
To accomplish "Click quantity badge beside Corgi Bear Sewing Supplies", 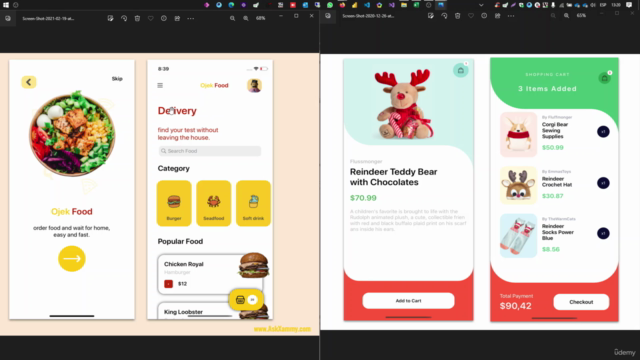I will click(603, 132).
